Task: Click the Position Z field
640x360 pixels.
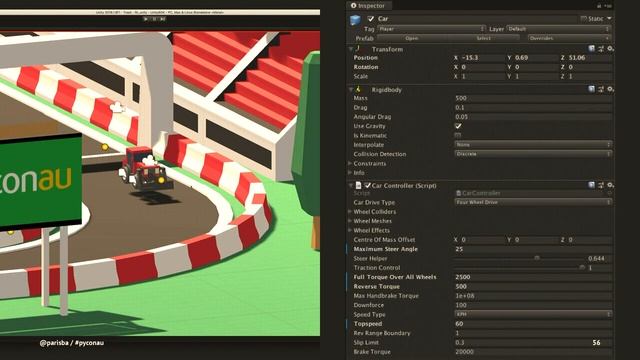Action: pyautogui.click(x=589, y=58)
